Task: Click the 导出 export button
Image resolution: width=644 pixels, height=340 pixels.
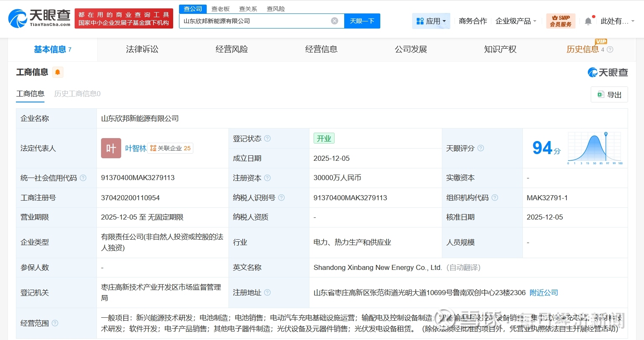Action: point(609,95)
